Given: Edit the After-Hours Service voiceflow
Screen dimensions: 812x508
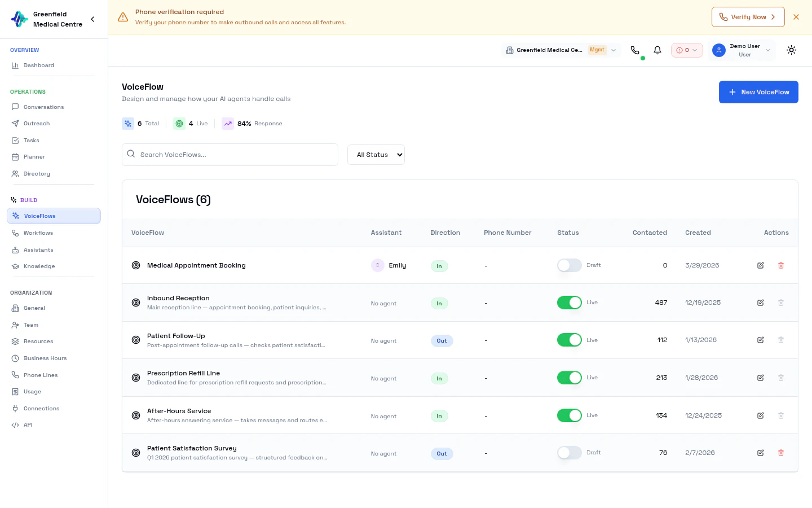Looking at the screenshot, I should pos(760,415).
